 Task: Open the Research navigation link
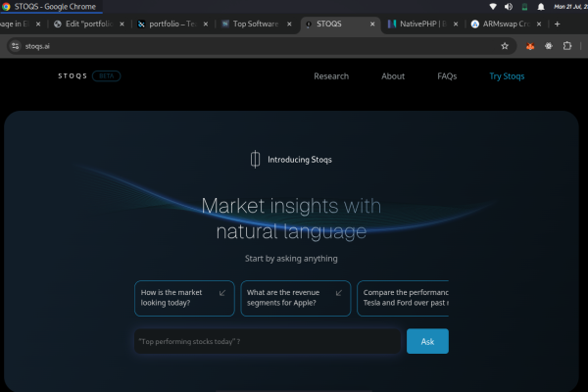(331, 75)
